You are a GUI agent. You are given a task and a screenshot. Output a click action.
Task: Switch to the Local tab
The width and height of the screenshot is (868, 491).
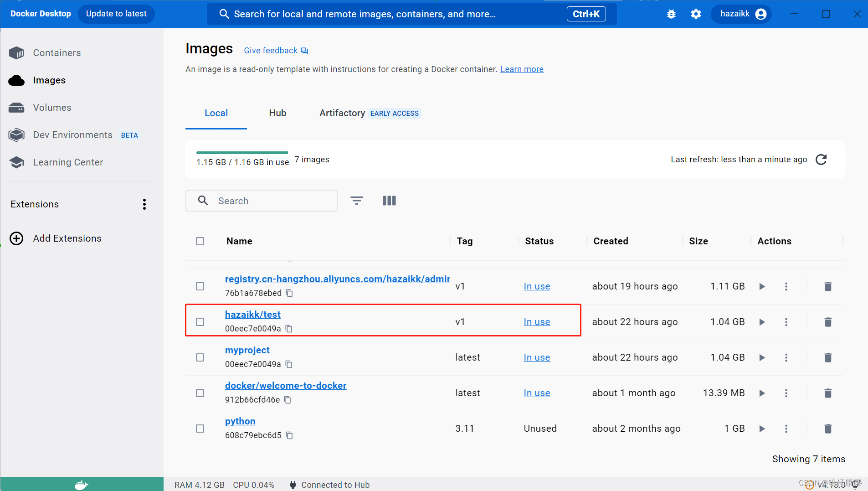[216, 113]
